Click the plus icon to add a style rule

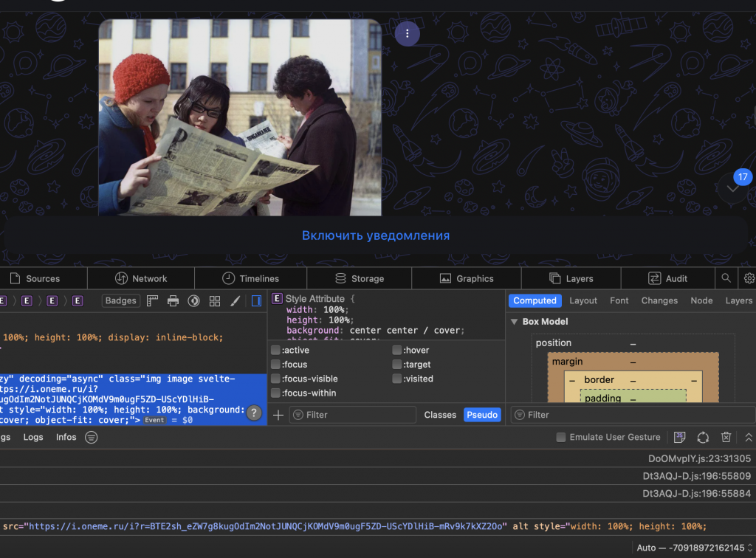[278, 415]
